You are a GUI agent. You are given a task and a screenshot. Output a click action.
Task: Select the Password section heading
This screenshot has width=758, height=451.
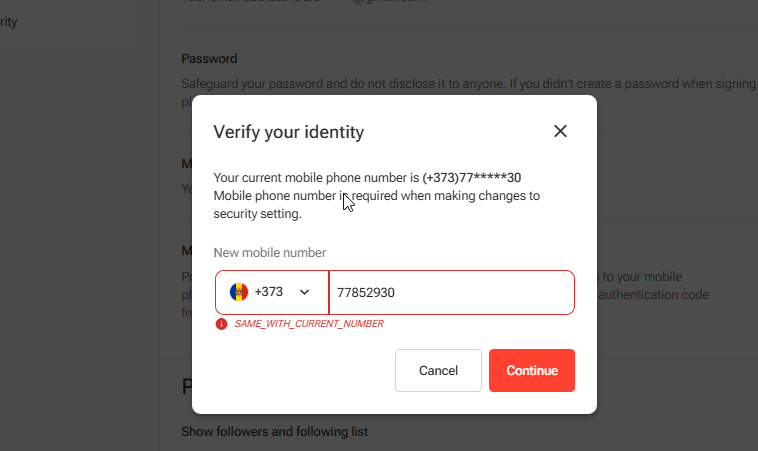coord(209,59)
